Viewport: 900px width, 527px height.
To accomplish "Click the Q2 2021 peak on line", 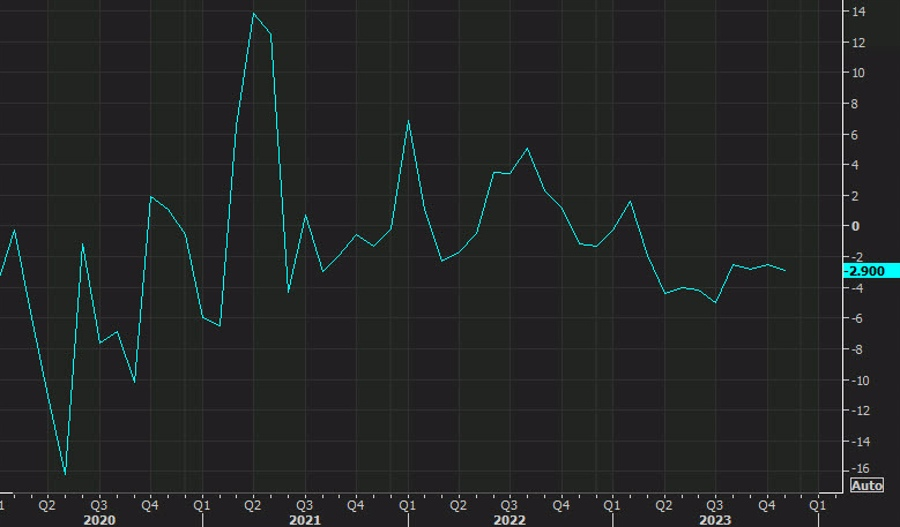I will (x=254, y=13).
